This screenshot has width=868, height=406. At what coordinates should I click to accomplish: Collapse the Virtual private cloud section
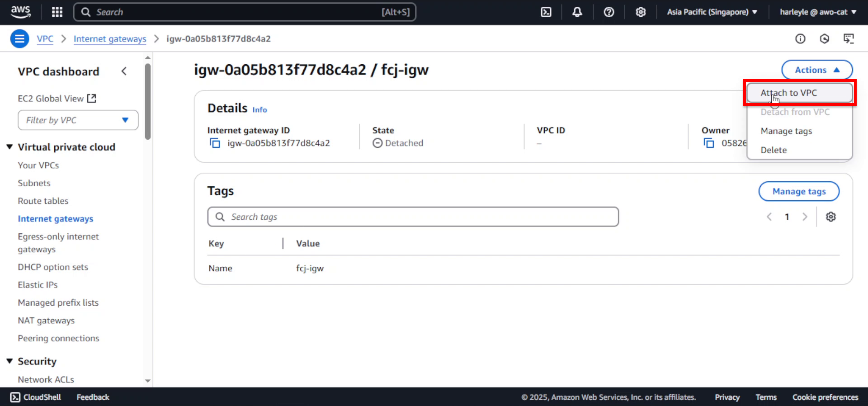pyautogui.click(x=9, y=147)
